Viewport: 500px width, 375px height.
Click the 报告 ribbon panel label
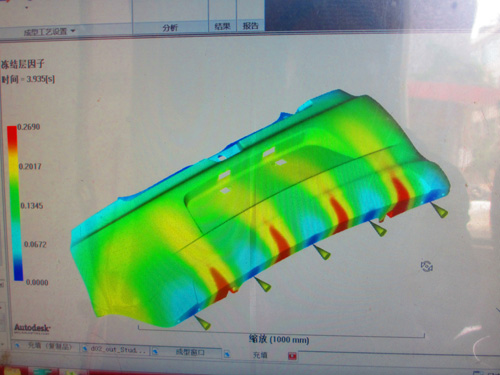coord(250,26)
